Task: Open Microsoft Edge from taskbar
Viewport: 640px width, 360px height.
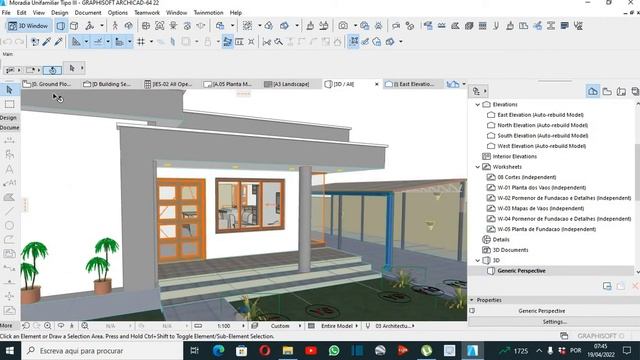Action: pyautogui.click(x=218, y=351)
